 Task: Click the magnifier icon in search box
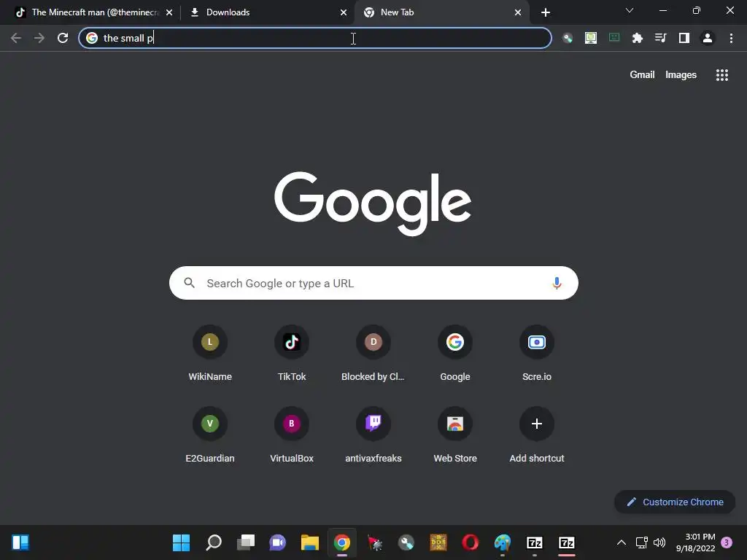[x=189, y=283]
